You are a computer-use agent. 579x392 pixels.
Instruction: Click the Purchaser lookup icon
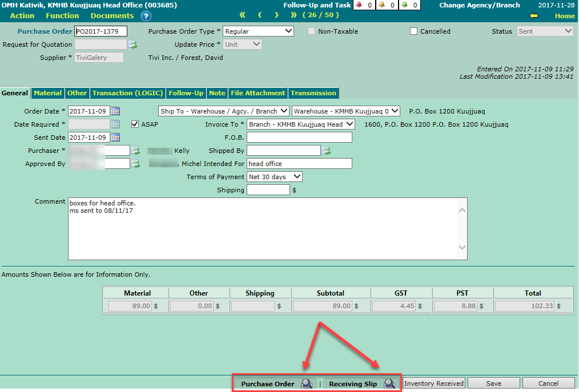coord(135,151)
